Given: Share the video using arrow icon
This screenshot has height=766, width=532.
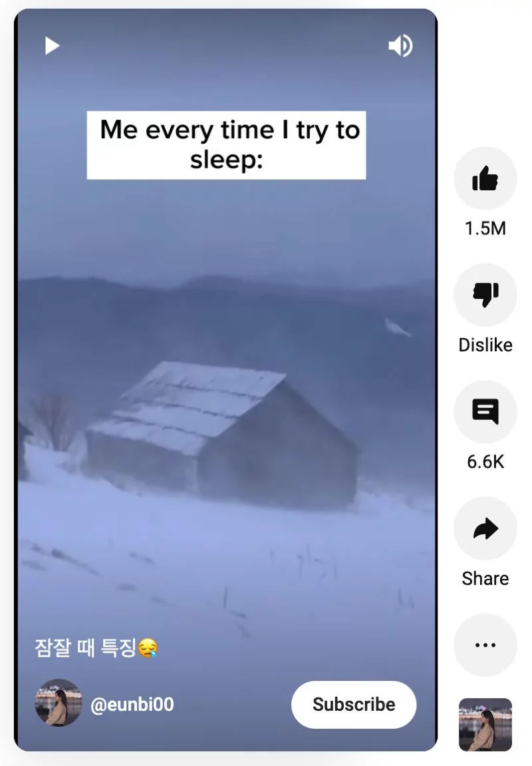Looking at the screenshot, I should [485, 528].
